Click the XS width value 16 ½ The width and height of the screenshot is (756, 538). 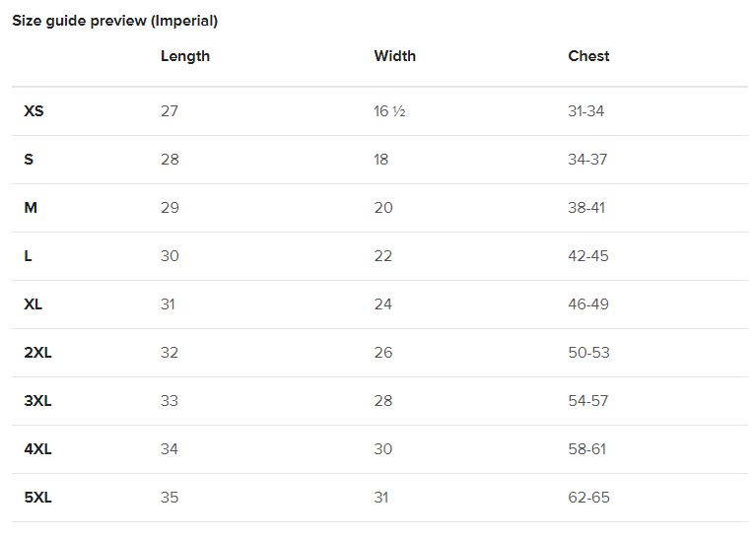click(x=389, y=111)
